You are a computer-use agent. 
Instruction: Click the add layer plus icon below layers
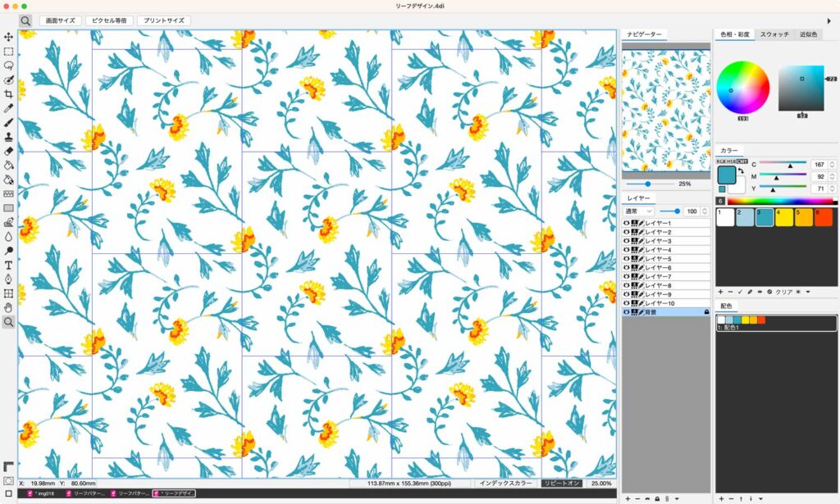point(628,498)
